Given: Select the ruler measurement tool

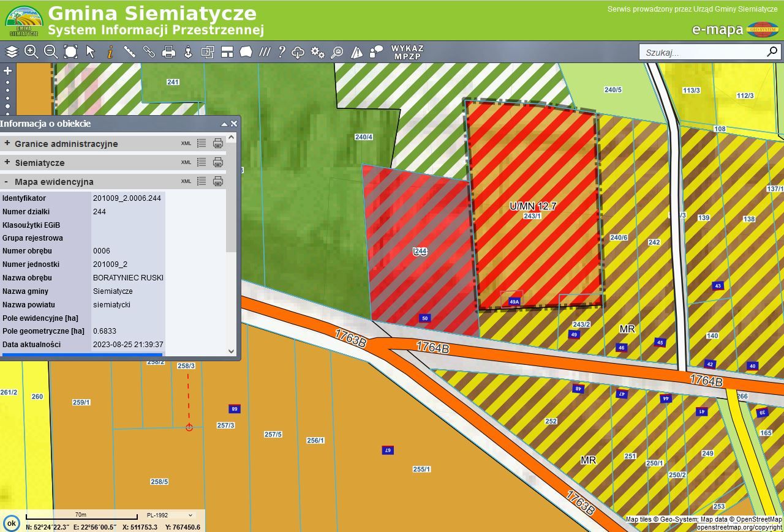Looking at the screenshot, I should 129,52.
